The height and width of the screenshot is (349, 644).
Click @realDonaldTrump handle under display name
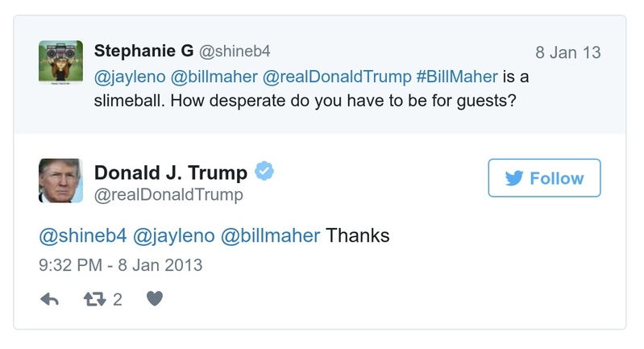[x=168, y=195]
